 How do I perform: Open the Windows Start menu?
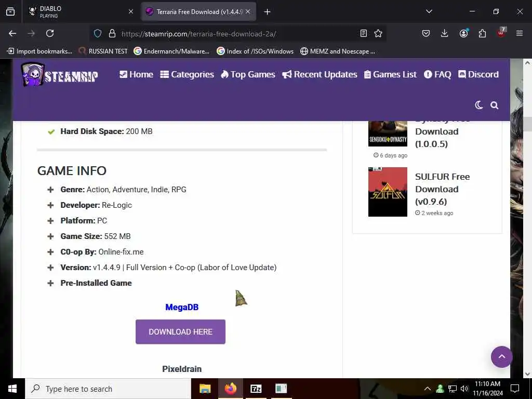tap(12, 389)
